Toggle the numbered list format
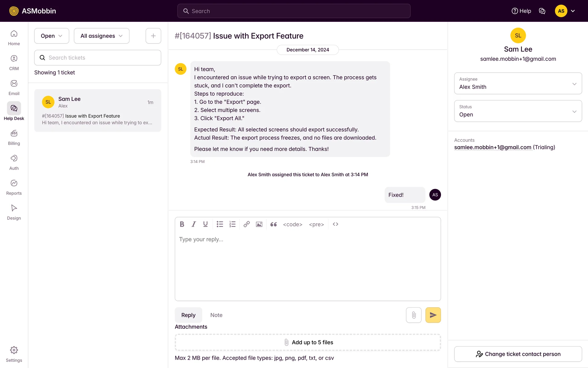Image resolution: width=588 pixels, height=368 pixels. 232,224
